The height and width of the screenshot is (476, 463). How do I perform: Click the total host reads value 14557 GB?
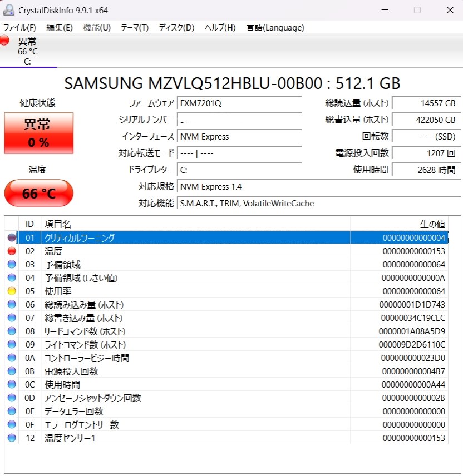click(426, 103)
